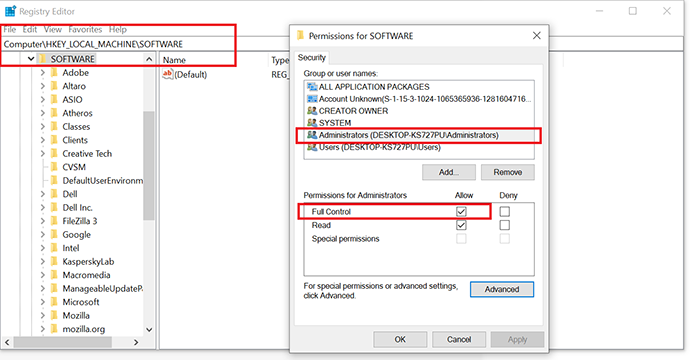Toggle Allow checkbox for Full Control

click(461, 211)
